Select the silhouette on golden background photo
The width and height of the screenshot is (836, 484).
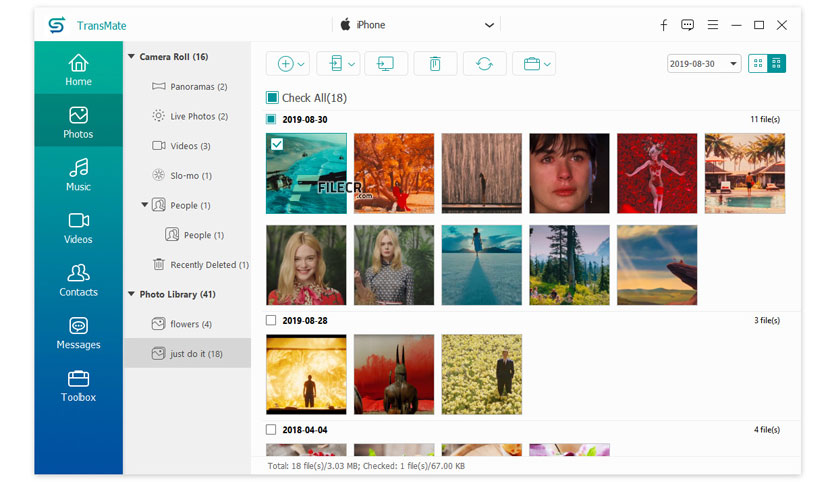pyautogui.click(x=306, y=374)
